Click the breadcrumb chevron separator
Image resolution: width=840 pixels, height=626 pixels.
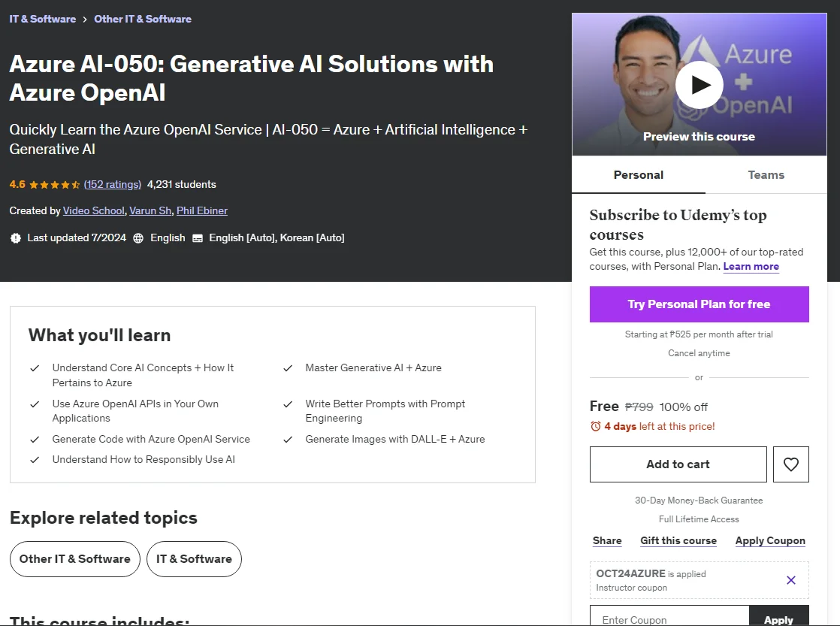(85, 20)
